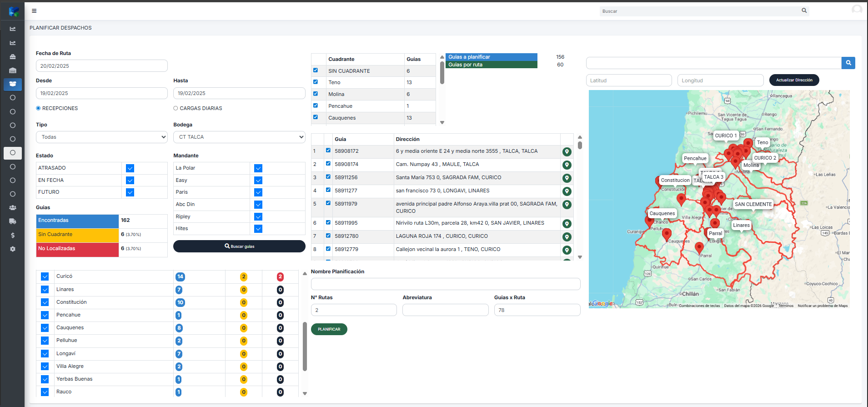This screenshot has width=868, height=407.
Task: Click the green PLANIFICAR button
Action: pyautogui.click(x=329, y=329)
